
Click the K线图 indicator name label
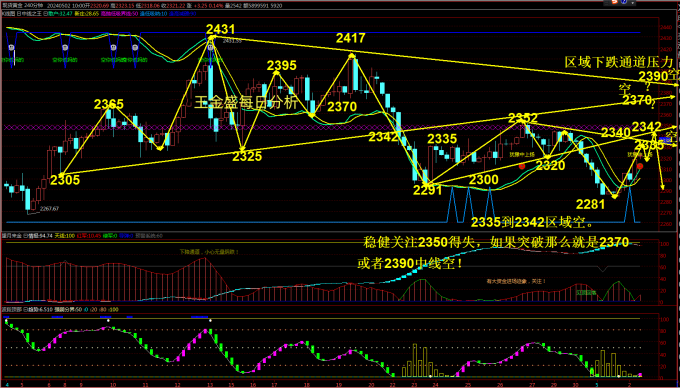(7, 14)
